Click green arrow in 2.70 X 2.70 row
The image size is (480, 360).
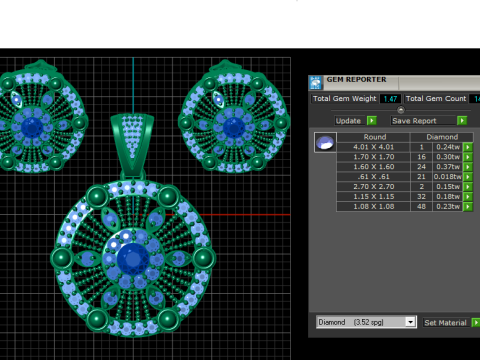coord(468,187)
